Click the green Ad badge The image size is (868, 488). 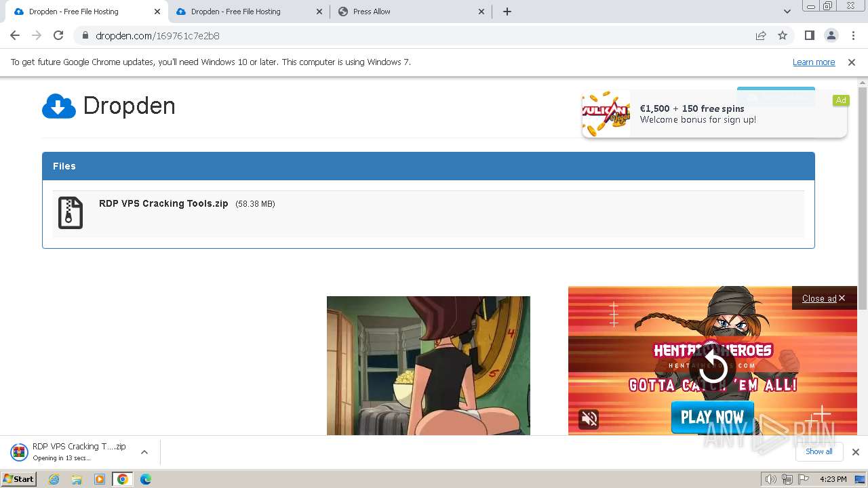(841, 100)
